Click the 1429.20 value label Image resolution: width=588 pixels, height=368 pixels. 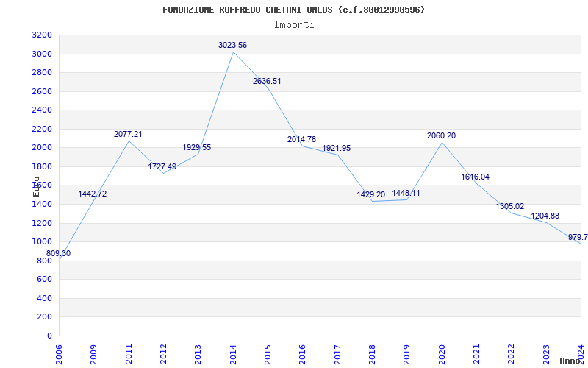pos(371,194)
